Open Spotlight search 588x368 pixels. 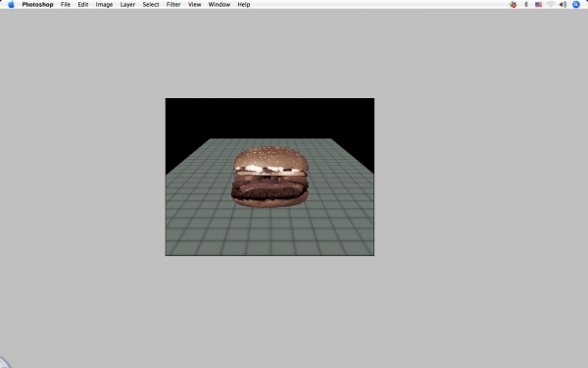pyautogui.click(x=576, y=5)
